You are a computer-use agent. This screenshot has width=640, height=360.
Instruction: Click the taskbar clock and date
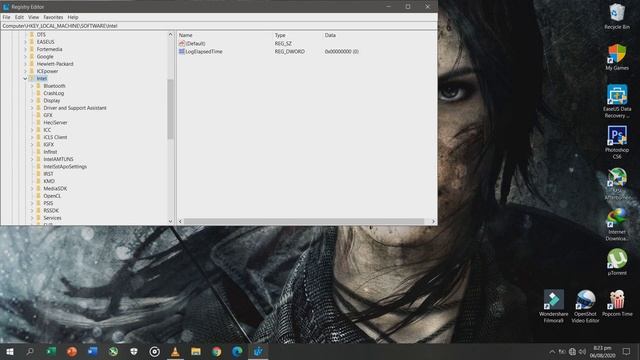(602, 351)
